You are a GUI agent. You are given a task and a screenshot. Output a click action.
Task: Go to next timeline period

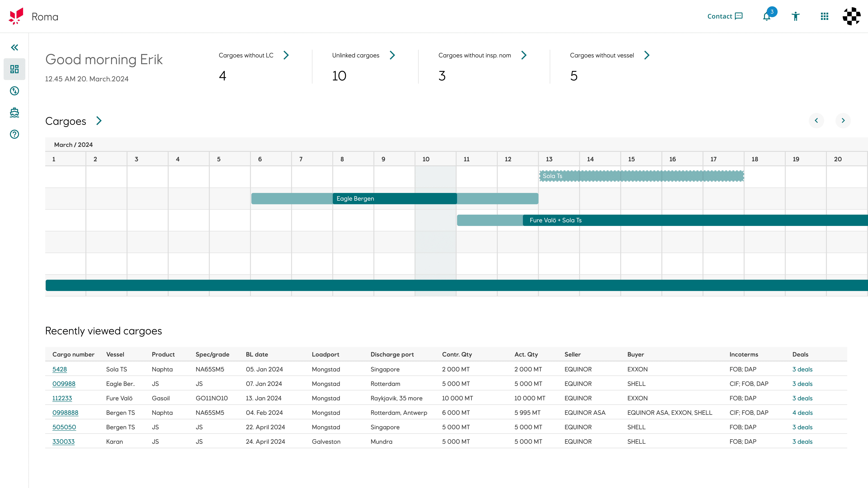point(843,121)
